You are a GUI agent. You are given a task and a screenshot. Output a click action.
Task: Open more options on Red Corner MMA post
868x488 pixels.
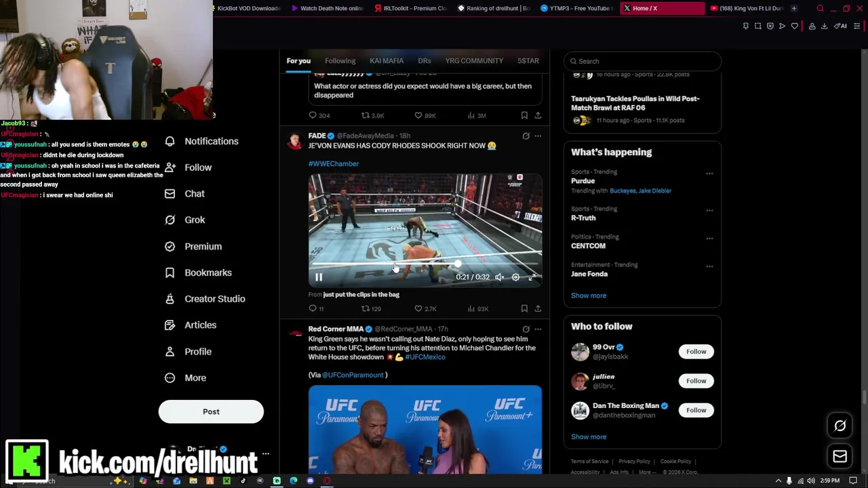click(538, 329)
